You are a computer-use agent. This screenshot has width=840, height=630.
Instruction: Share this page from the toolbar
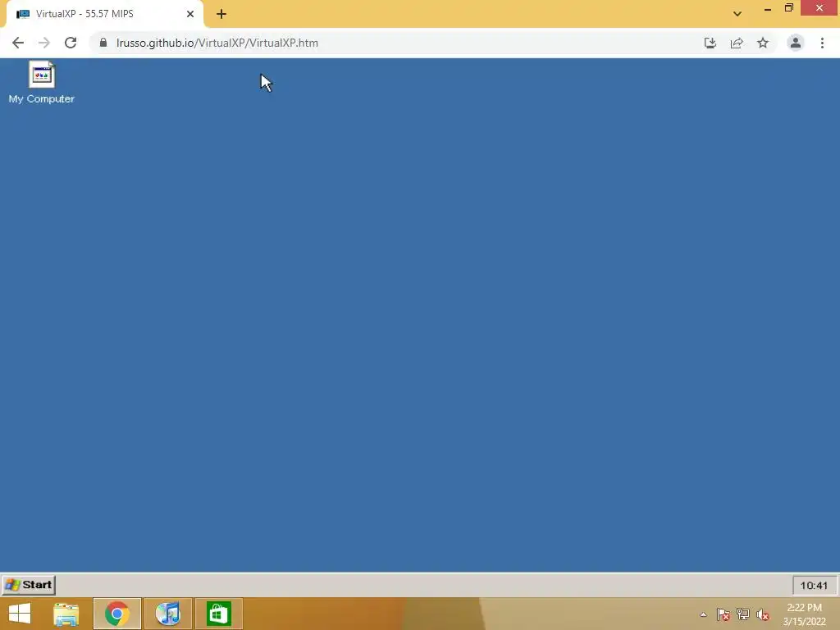pyautogui.click(x=737, y=43)
